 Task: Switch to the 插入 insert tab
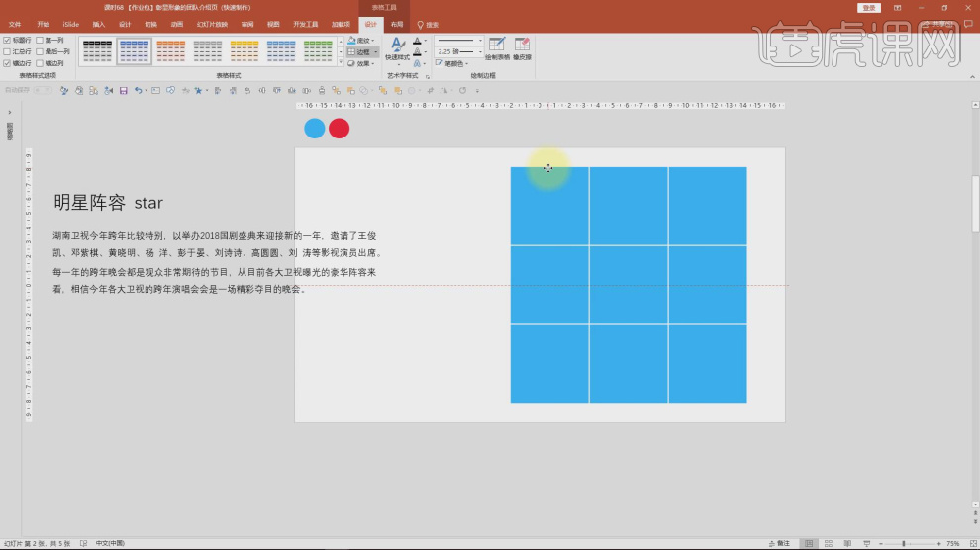tap(99, 25)
